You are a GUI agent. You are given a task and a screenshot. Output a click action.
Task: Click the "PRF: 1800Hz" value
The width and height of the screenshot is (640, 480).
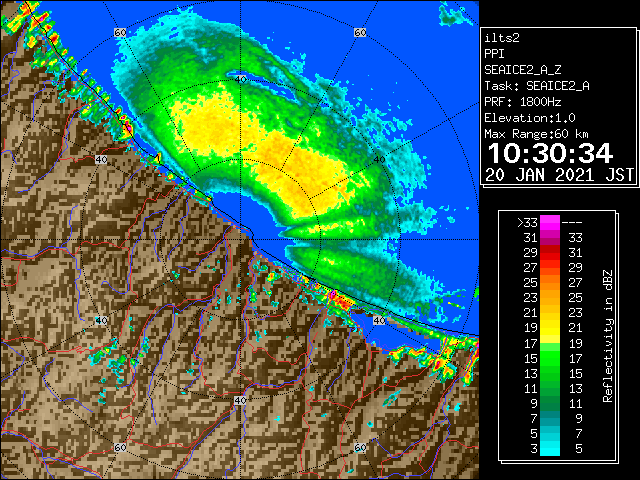click(523, 102)
